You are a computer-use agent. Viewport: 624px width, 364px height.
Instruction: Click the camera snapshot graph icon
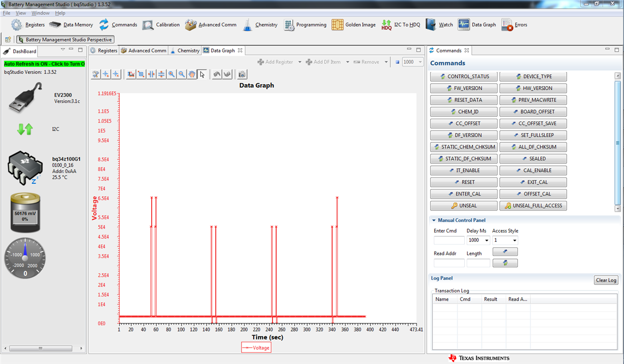coord(242,74)
